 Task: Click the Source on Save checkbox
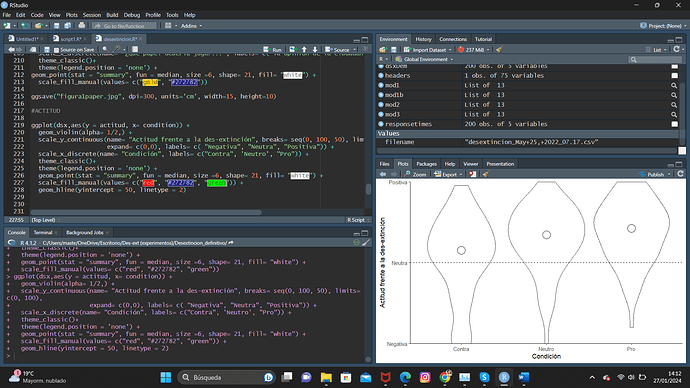click(x=56, y=50)
